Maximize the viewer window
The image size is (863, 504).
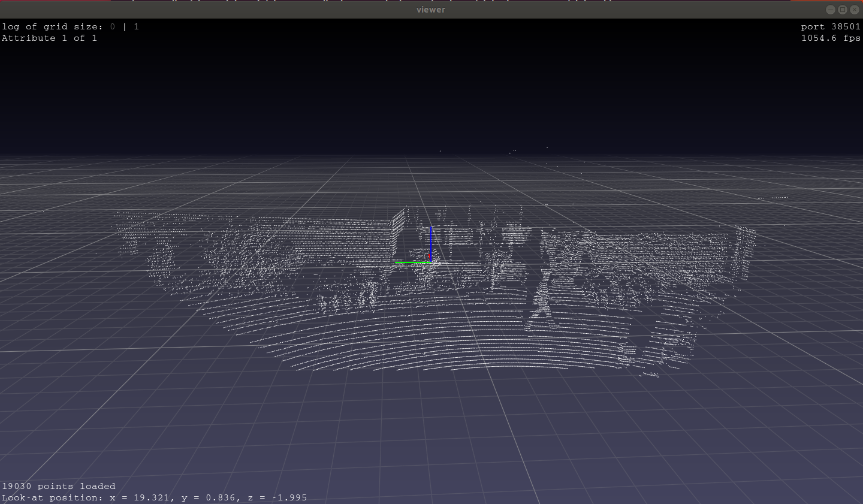click(x=842, y=9)
